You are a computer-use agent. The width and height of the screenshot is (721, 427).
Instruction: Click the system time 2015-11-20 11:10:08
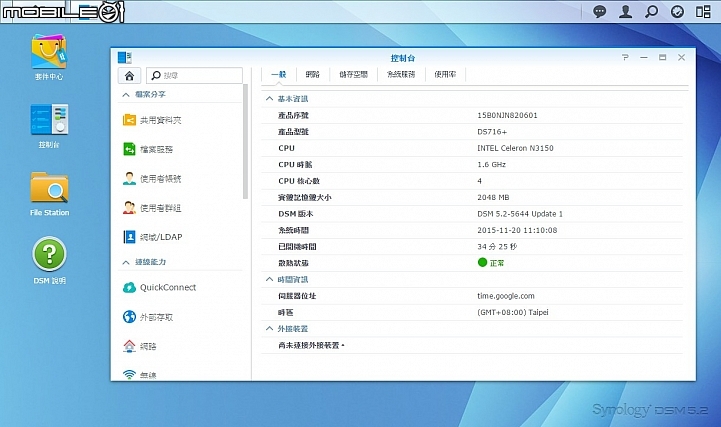point(517,230)
